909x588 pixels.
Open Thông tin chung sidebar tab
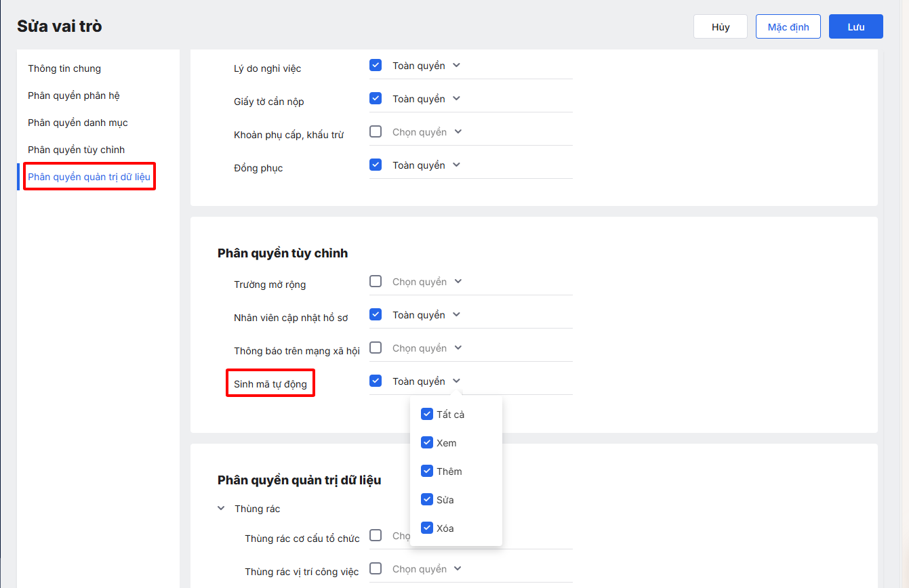[64, 68]
